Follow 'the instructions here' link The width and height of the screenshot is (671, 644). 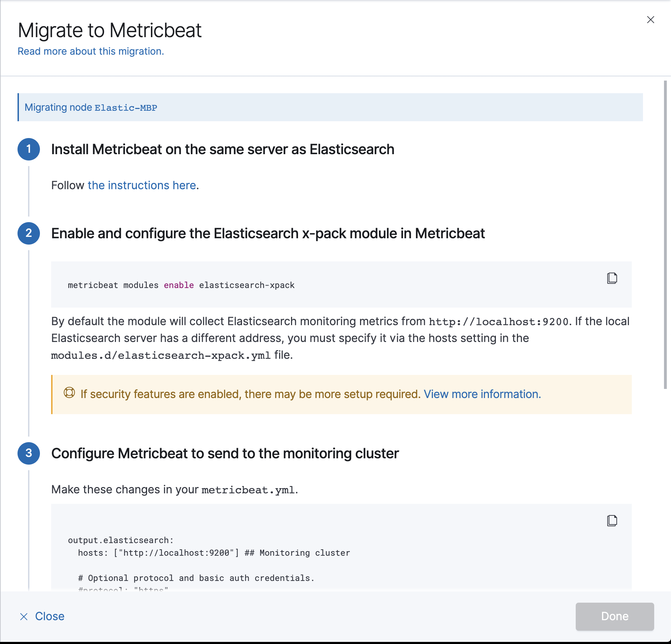pyautogui.click(x=142, y=185)
